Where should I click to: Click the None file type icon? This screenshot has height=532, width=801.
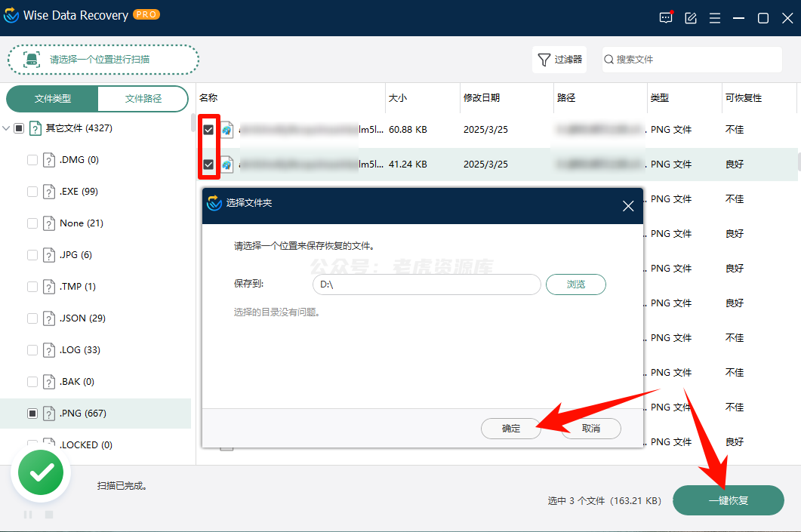48,223
